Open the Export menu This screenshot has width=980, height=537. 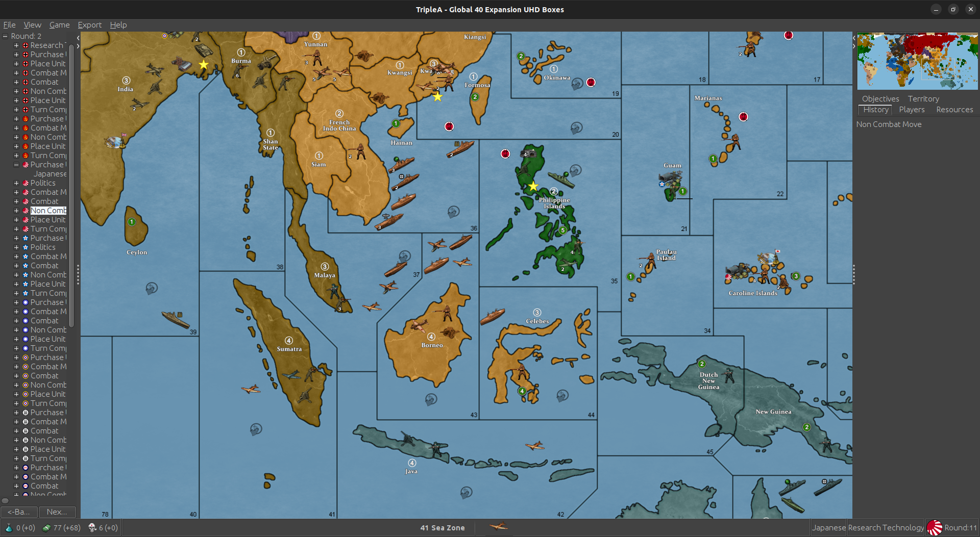[89, 24]
